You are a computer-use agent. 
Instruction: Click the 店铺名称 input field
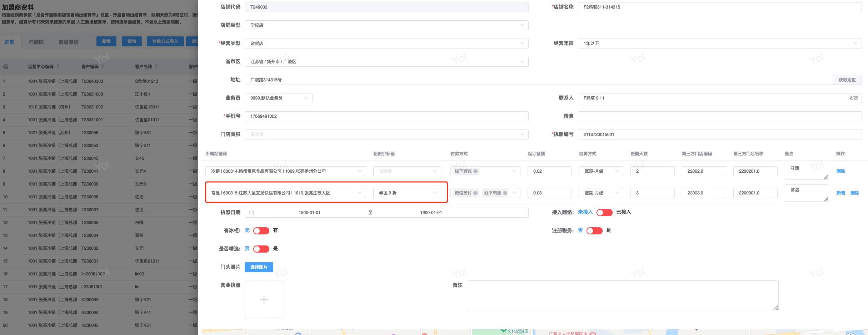click(720, 7)
